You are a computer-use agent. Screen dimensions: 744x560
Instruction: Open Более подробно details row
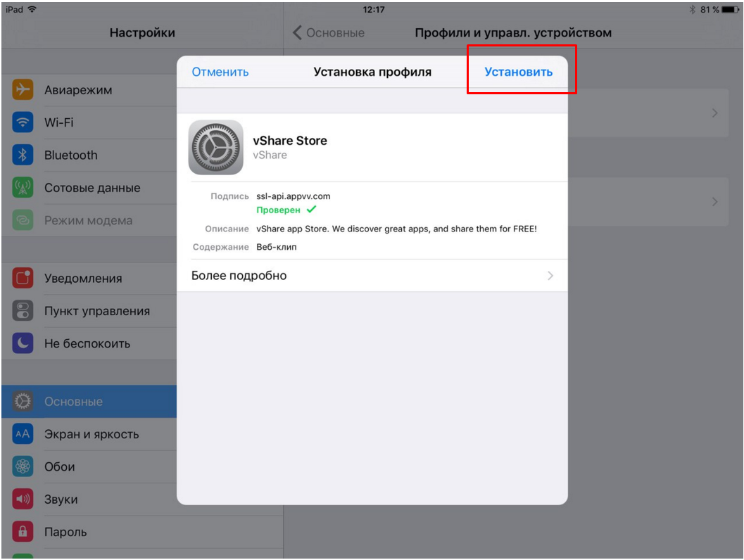[x=372, y=276]
